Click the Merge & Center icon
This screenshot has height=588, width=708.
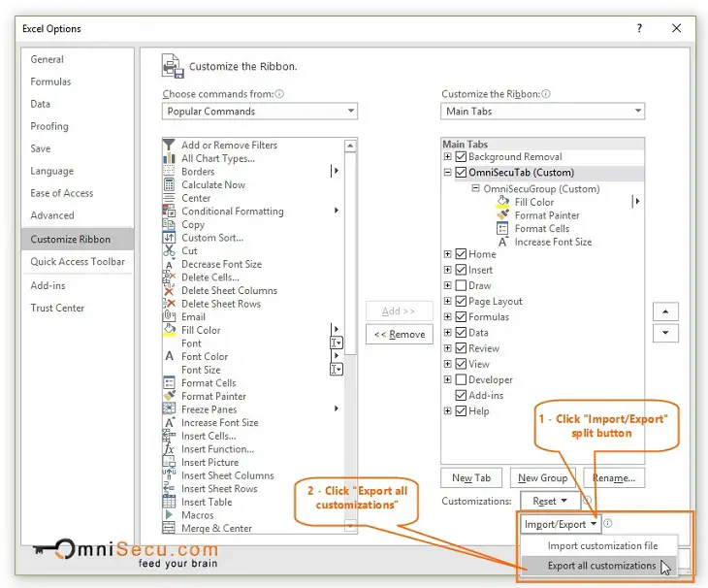(169, 528)
